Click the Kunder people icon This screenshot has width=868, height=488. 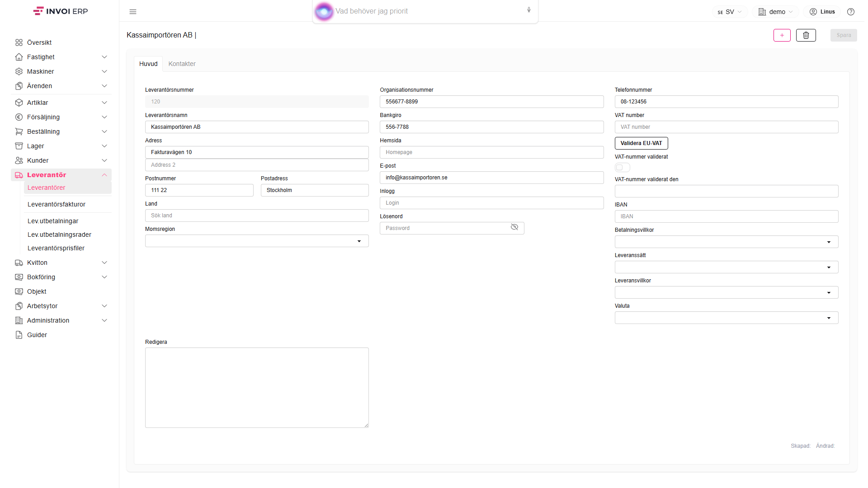(19, 160)
